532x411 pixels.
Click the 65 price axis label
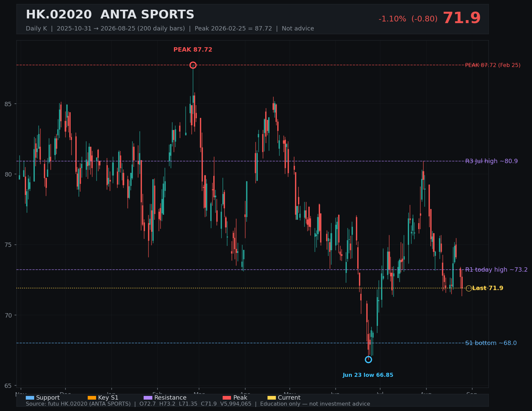point(8,386)
